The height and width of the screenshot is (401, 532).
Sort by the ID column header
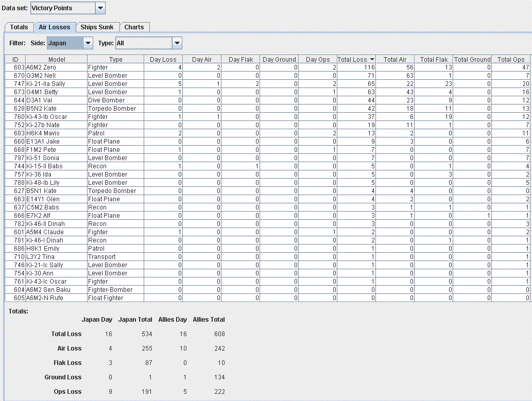15,59
